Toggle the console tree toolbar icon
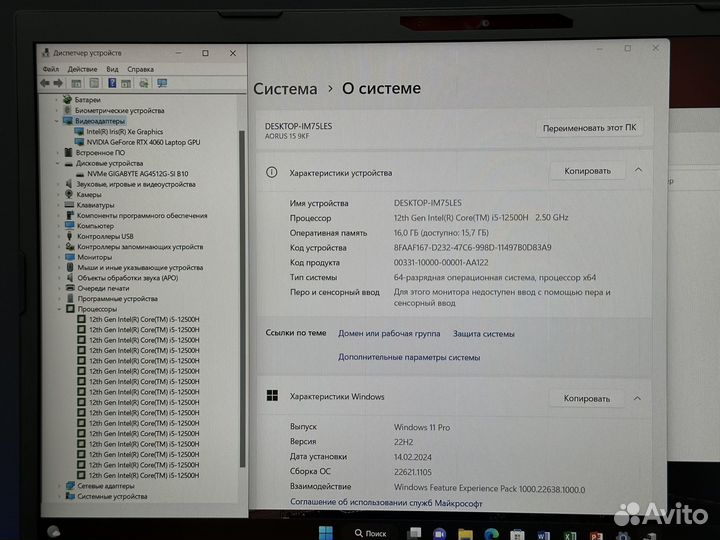Screen dimensions: 720x540 tap(76, 83)
